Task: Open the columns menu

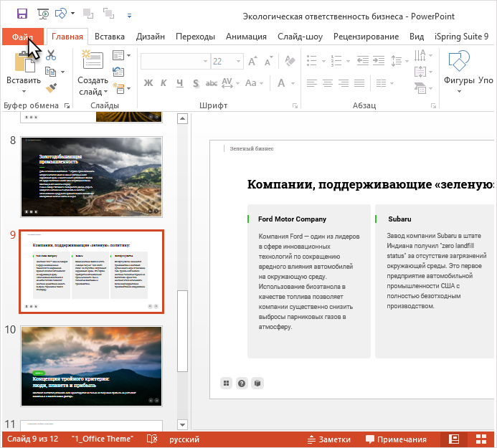Action: click(384, 83)
